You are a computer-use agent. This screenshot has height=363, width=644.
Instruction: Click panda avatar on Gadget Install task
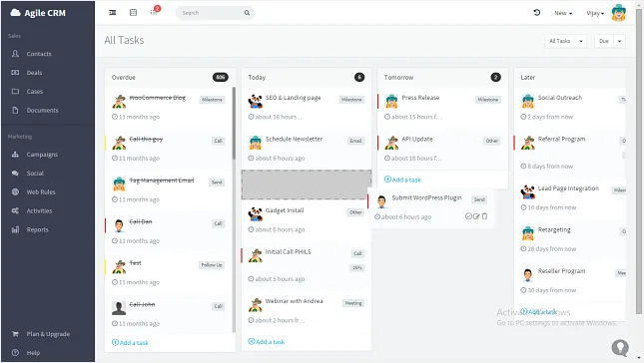point(255,214)
